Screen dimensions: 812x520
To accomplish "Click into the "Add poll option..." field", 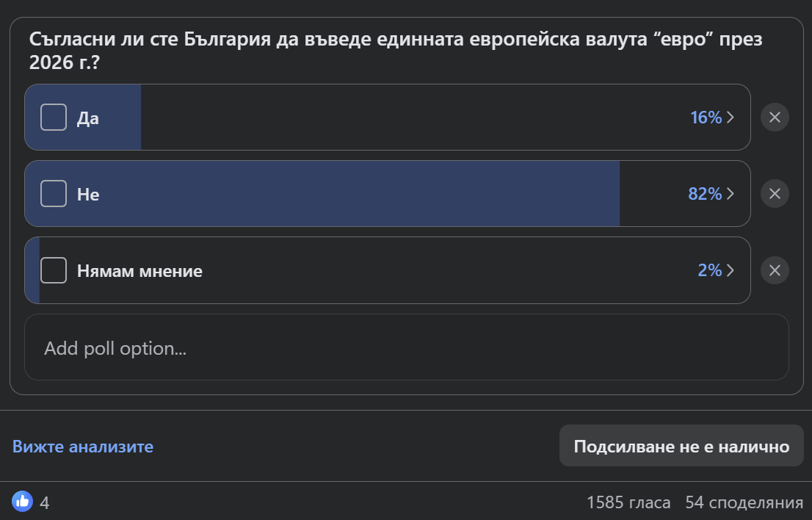I will coord(407,347).
